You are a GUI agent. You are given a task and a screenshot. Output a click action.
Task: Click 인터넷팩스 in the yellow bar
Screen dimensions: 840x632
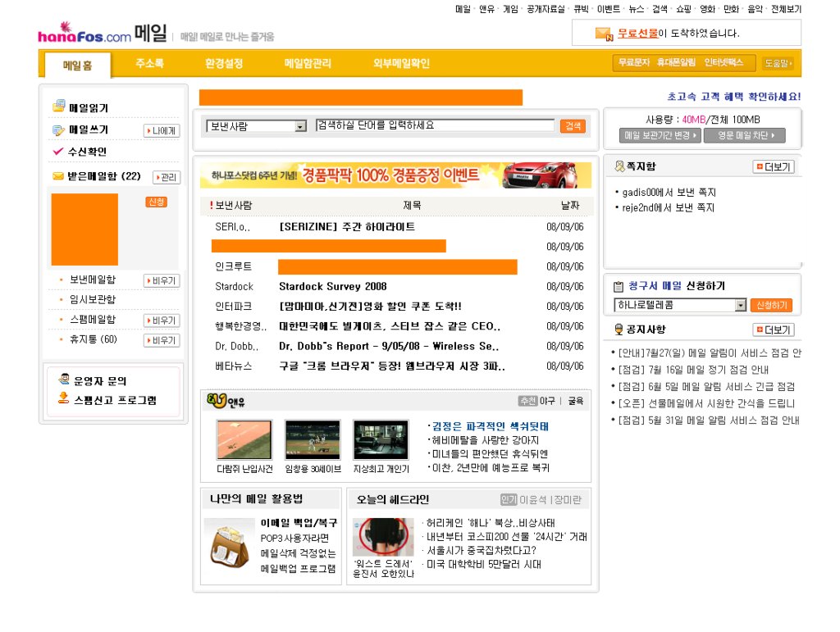pyautogui.click(x=724, y=62)
